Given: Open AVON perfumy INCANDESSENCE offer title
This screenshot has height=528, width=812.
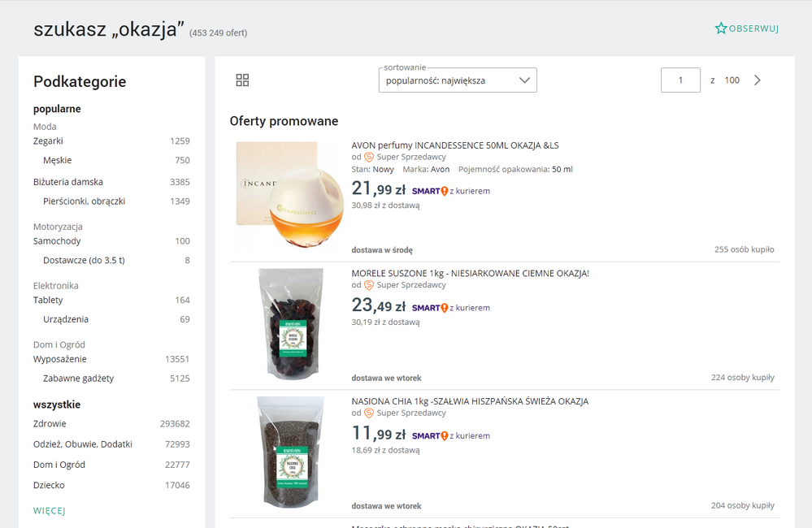Looking at the screenshot, I should [x=455, y=145].
